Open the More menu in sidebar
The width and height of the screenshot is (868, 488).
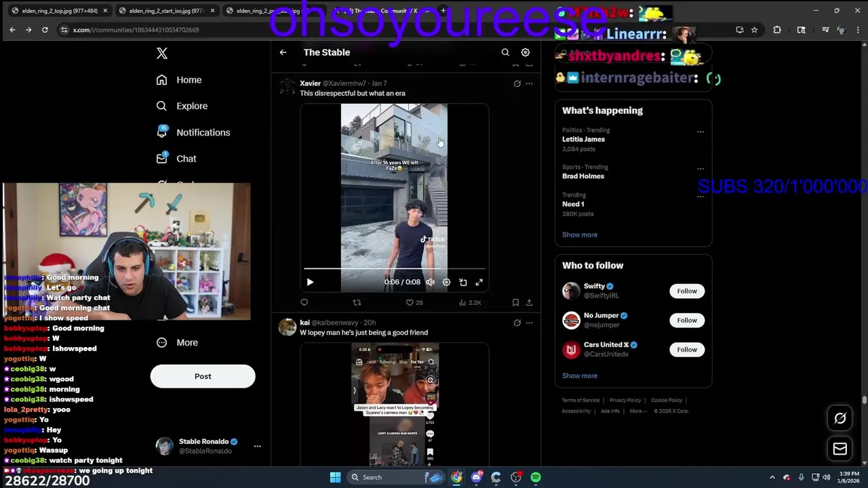(177, 342)
